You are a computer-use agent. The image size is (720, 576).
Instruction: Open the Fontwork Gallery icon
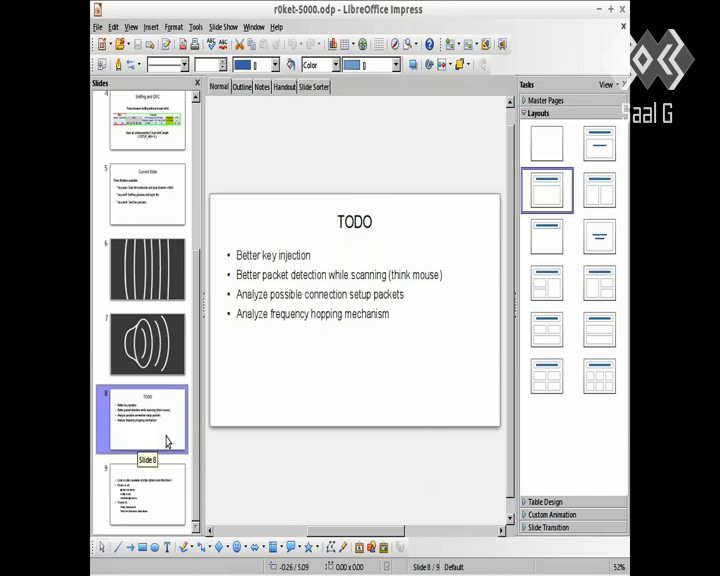(x=360, y=547)
